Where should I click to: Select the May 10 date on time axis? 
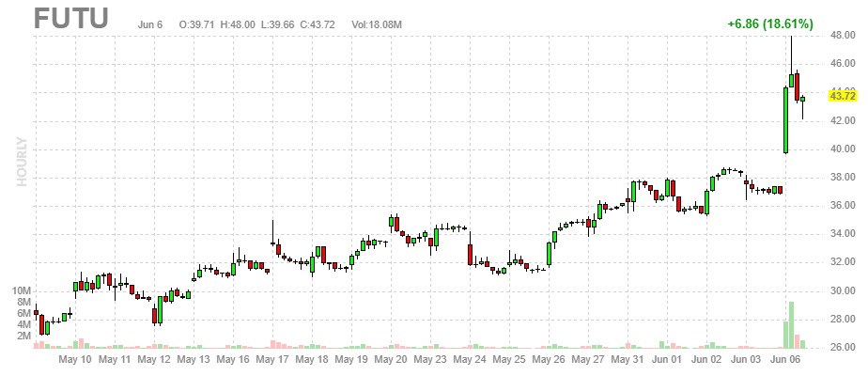[75, 359]
